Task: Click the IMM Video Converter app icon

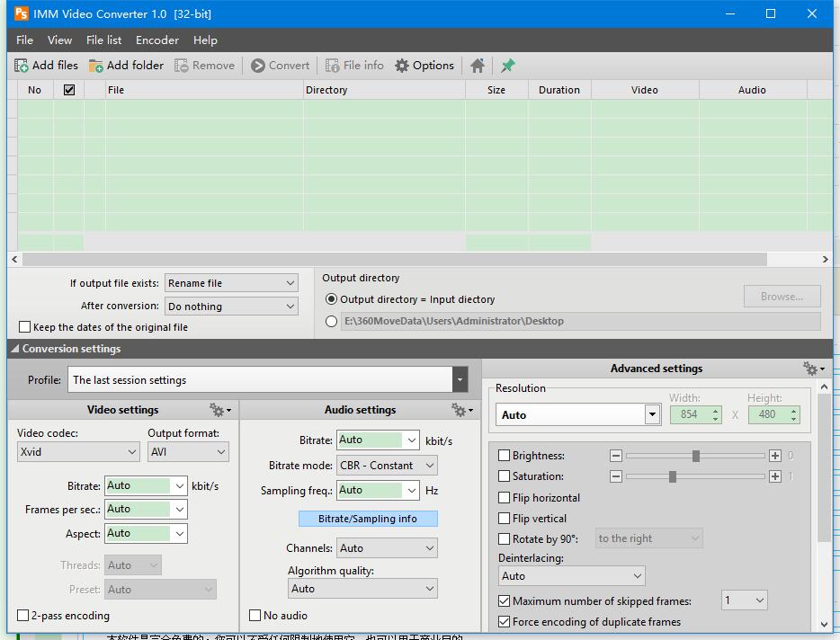Action: pos(22,13)
